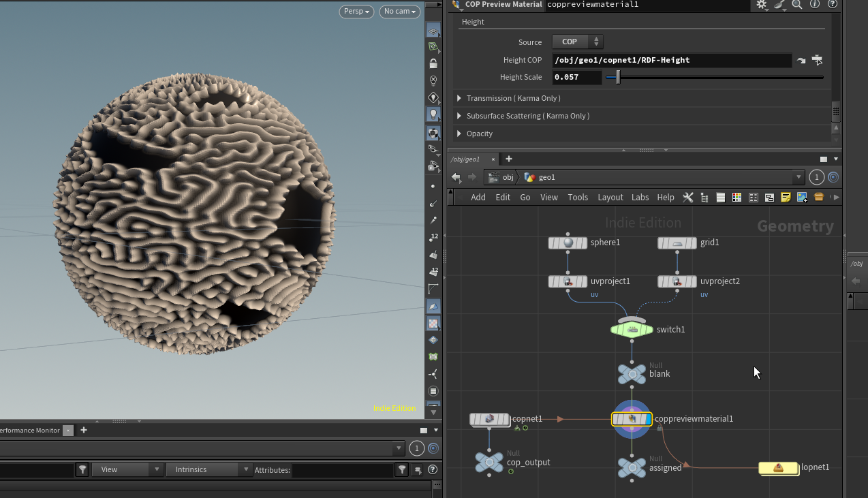Click the Height Scale slider handle
Viewport: 868px width, 498px height.
[x=618, y=78]
